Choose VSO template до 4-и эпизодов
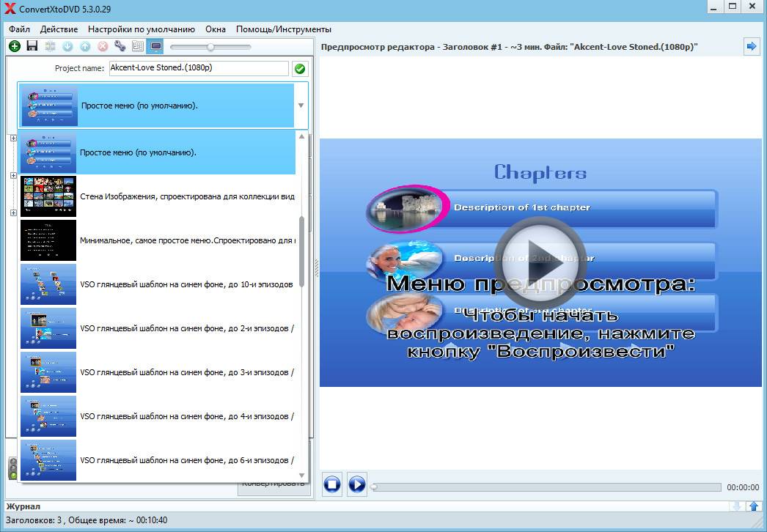This screenshot has height=532, width=767. pos(158,417)
